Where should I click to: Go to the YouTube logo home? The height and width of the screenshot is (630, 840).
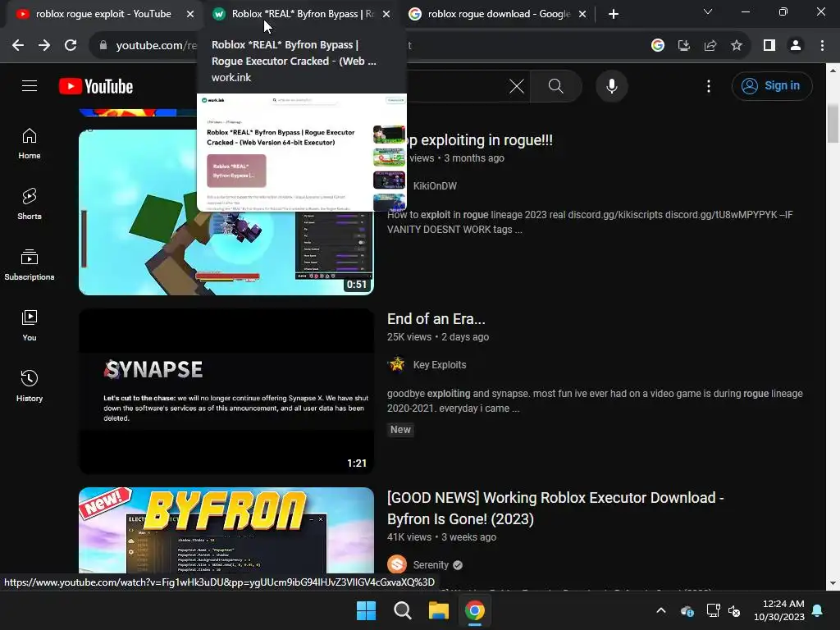(x=96, y=86)
